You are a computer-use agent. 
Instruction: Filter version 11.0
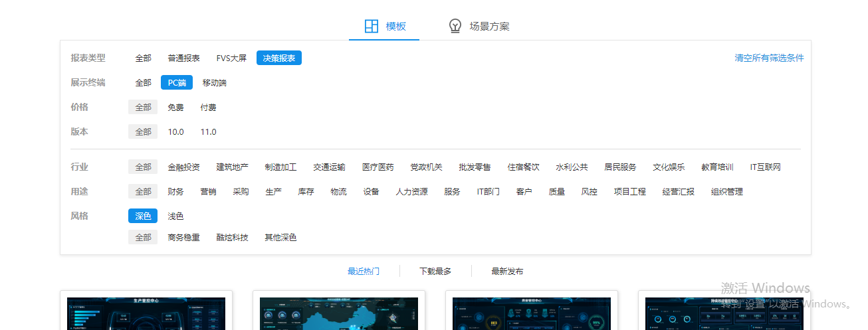click(x=209, y=131)
